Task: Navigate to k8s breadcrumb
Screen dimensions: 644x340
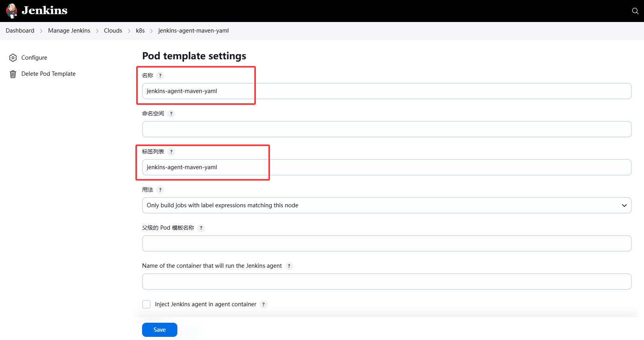Action: tap(140, 31)
